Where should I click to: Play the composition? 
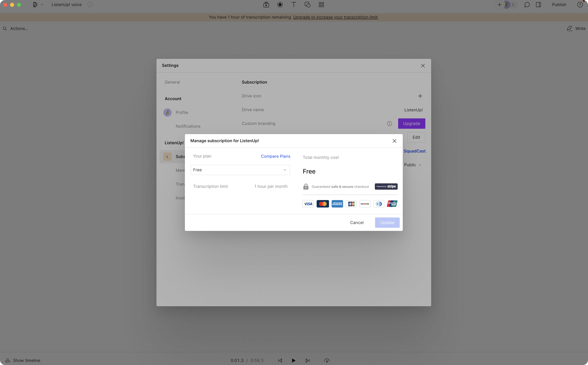(x=293, y=360)
